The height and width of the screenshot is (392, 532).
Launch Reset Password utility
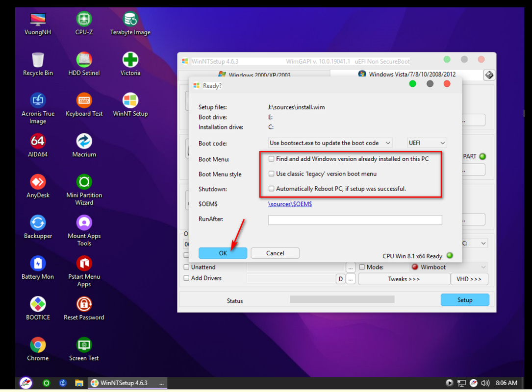(84, 308)
